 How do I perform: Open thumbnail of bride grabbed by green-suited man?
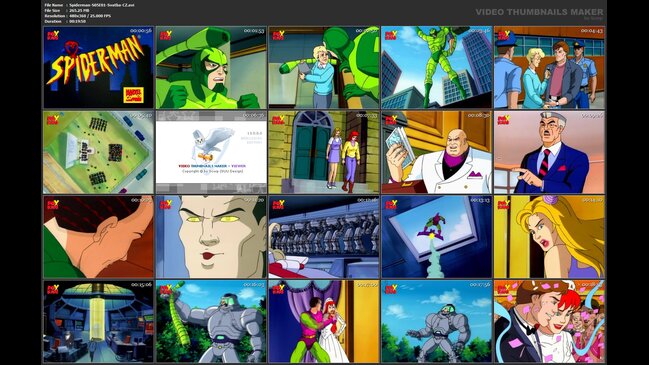click(x=324, y=322)
